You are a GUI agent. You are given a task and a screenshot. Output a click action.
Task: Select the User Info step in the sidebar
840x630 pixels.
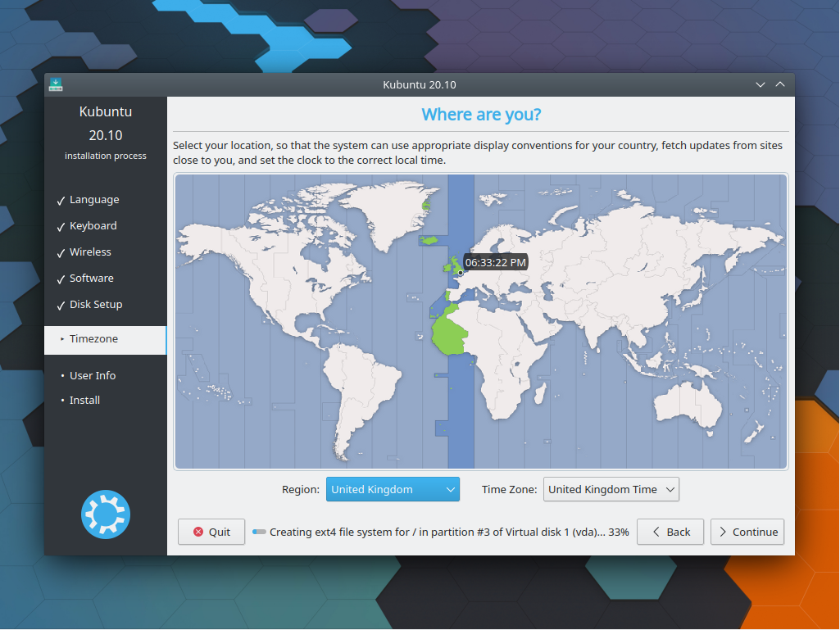tap(92, 375)
